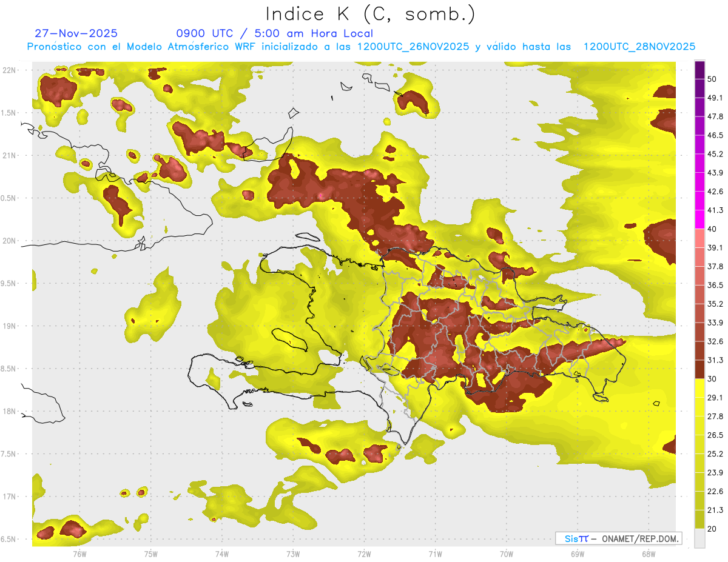The height and width of the screenshot is (562, 728).
Task: Click the 22N latitude label
Action: [9, 70]
